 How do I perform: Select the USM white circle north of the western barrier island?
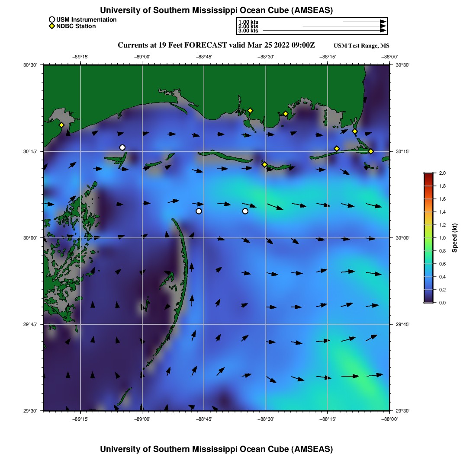point(122,148)
